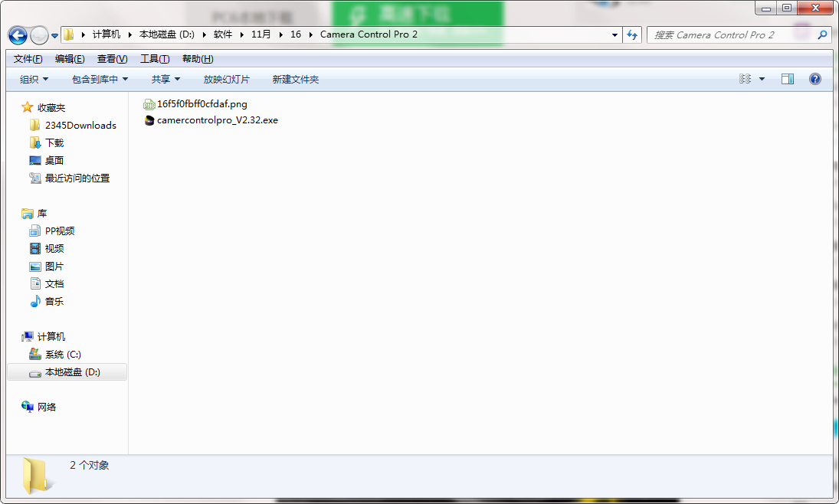Expand the arrow after 11月 in path
Image resolution: width=839 pixels, height=504 pixels.
click(280, 34)
